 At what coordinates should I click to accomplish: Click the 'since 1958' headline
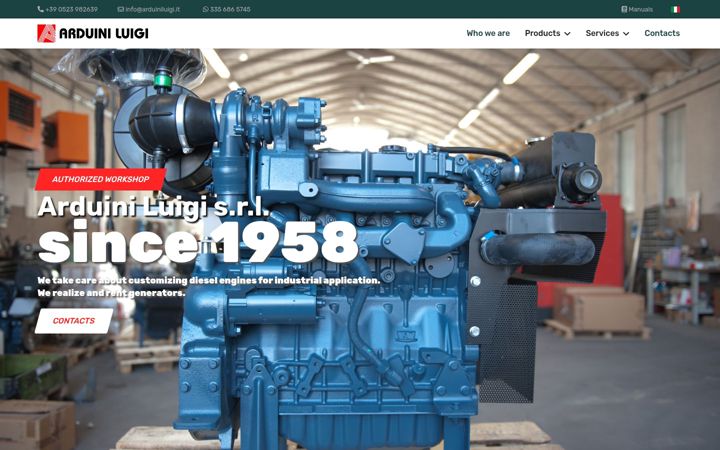coord(198,242)
